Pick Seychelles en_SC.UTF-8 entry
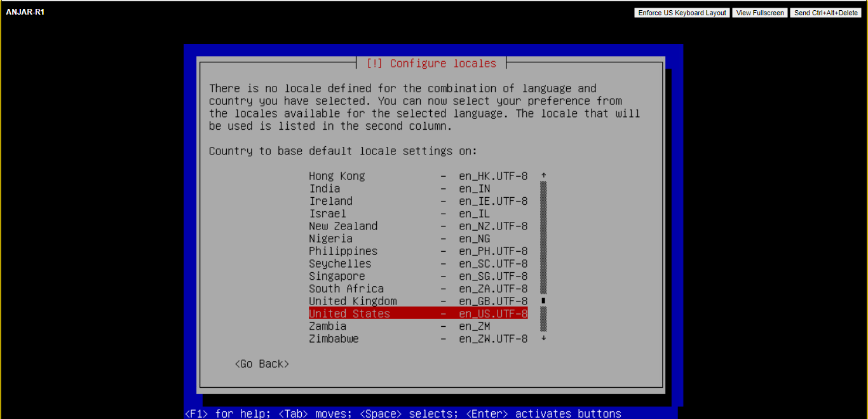The height and width of the screenshot is (419, 868). click(417, 264)
